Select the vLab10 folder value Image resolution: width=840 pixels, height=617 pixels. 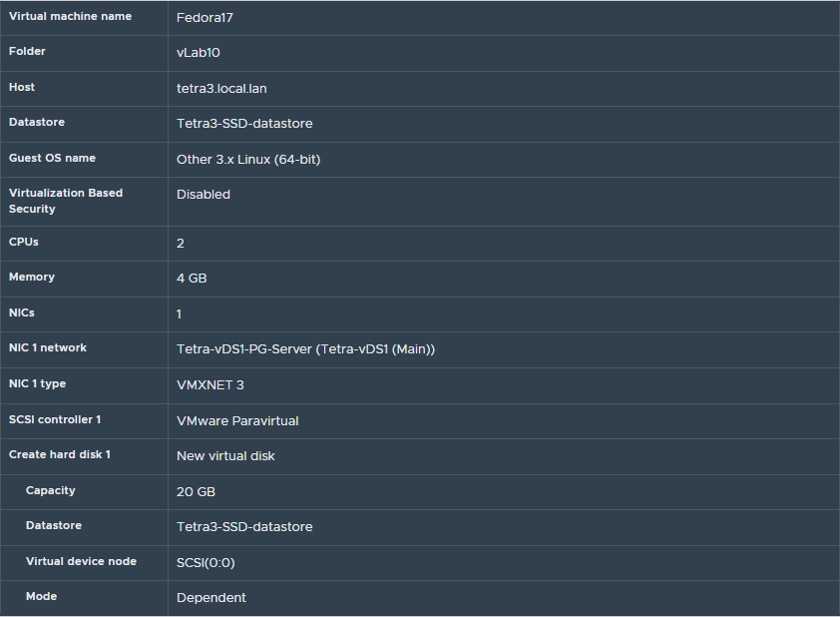coord(198,53)
